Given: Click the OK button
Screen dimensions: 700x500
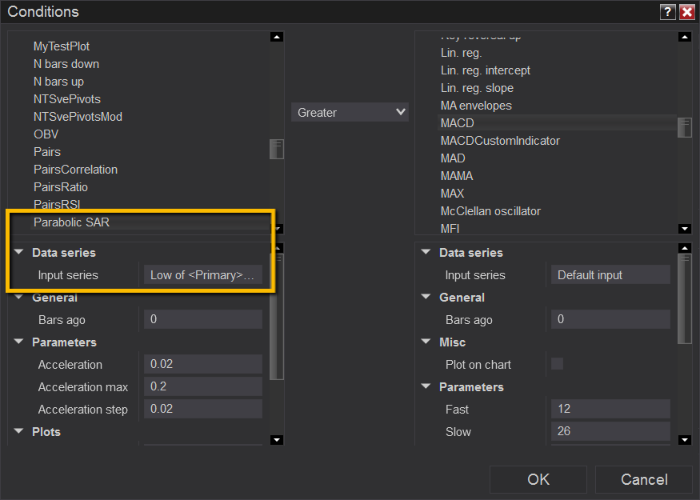Looking at the screenshot, I should pyautogui.click(x=538, y=479).
